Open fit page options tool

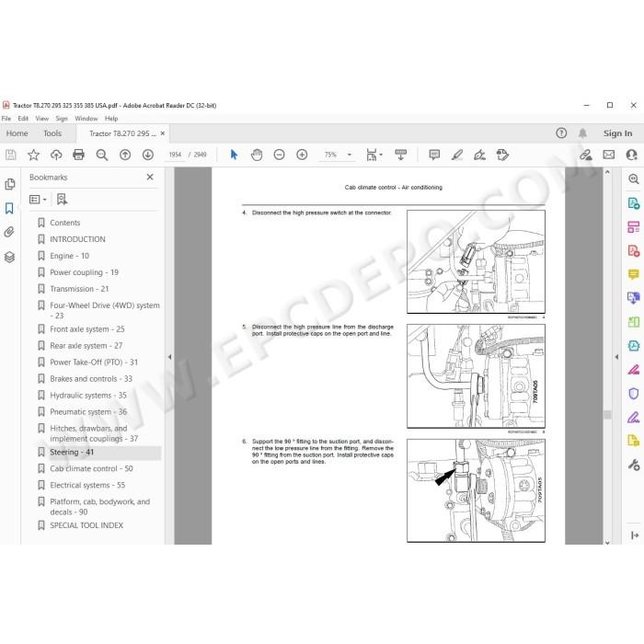click(374, 155)
